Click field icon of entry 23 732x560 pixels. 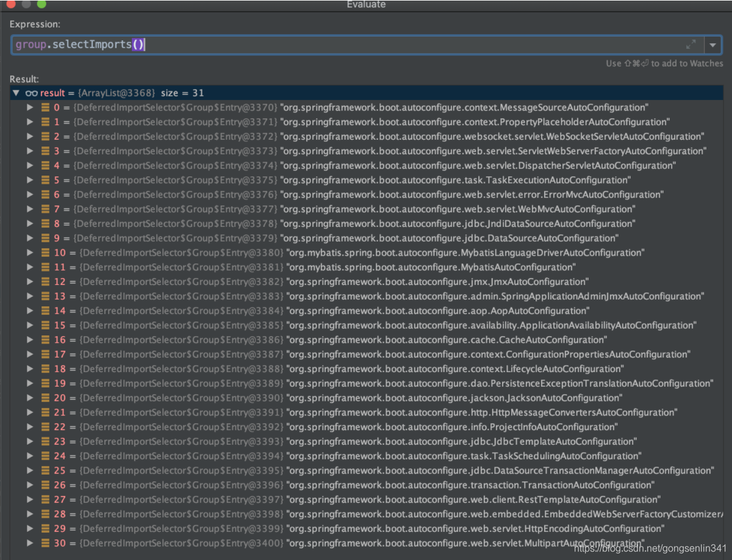tap(45, 442)
